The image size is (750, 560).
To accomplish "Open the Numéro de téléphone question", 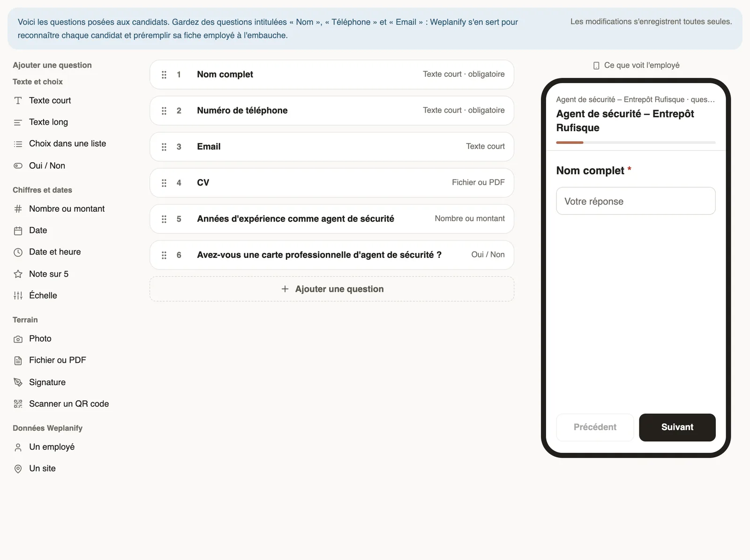I will [332, 111].
